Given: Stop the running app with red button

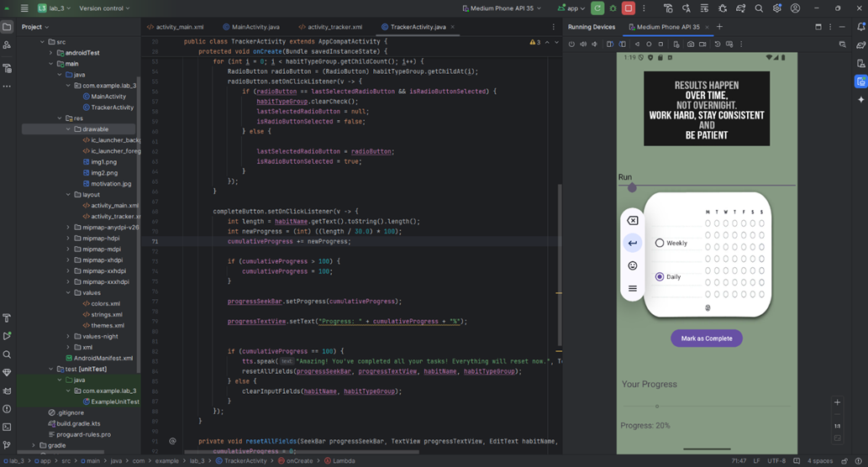Looking at the screenshot, I should pos(629,8).
